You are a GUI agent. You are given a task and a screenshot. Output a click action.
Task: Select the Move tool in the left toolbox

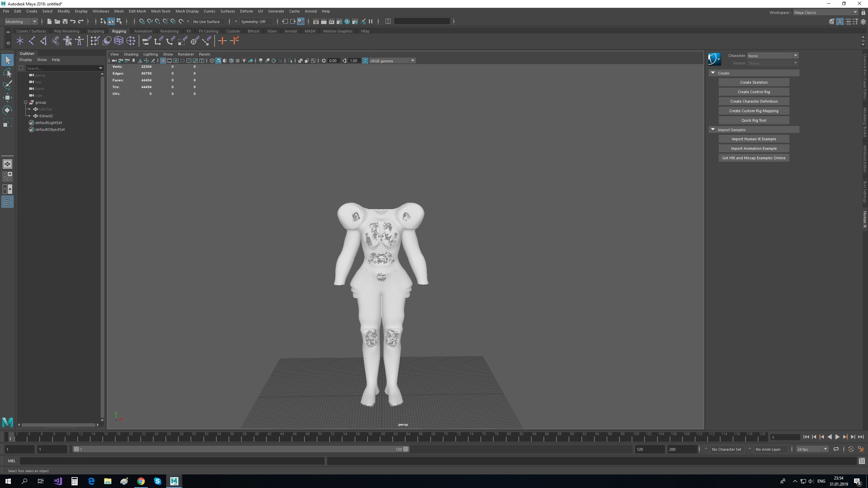[7, 98]
